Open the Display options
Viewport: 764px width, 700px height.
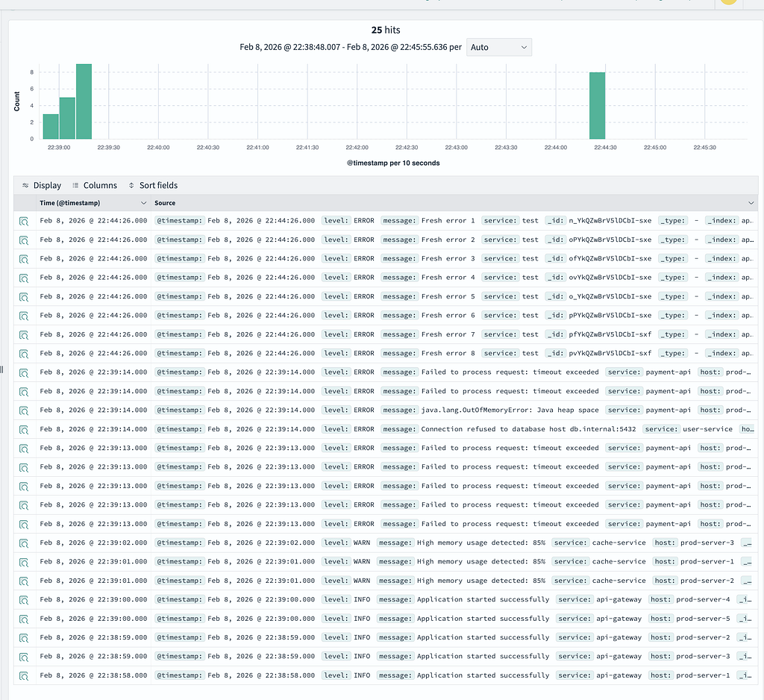pyautogui.click(x=42, y=185)
